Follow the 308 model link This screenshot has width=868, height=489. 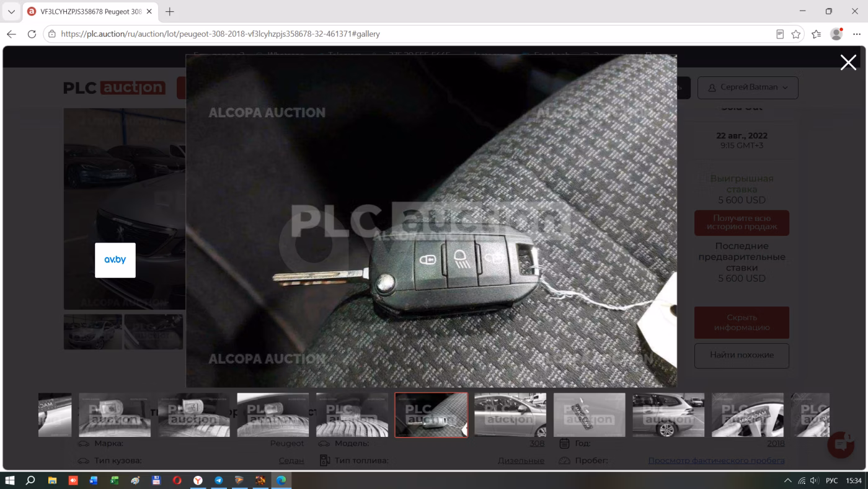(x=537, y=444)
